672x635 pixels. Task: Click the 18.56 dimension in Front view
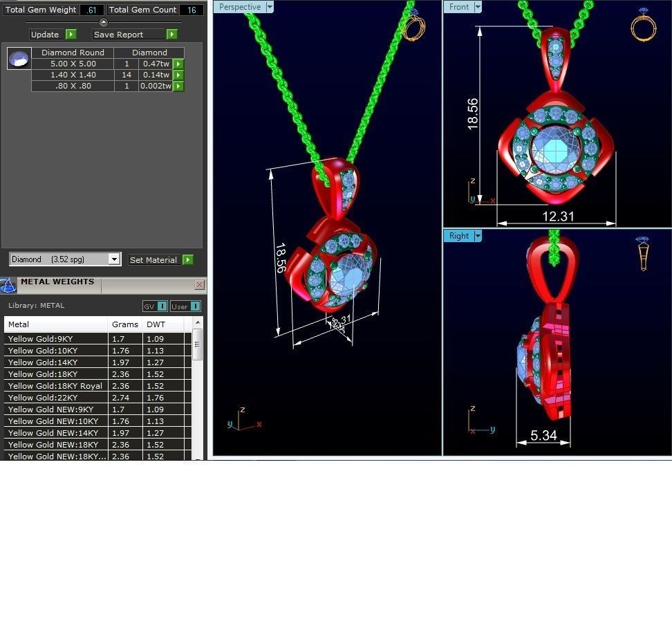472,114
